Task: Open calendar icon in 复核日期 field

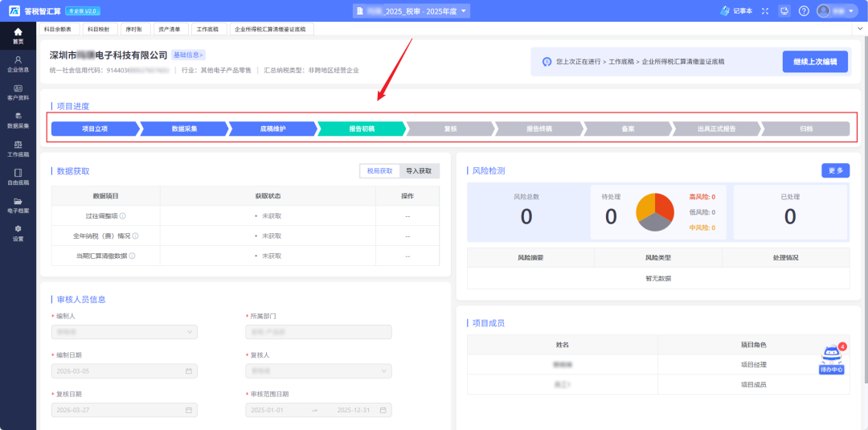Action: click(x=189, y=410)
